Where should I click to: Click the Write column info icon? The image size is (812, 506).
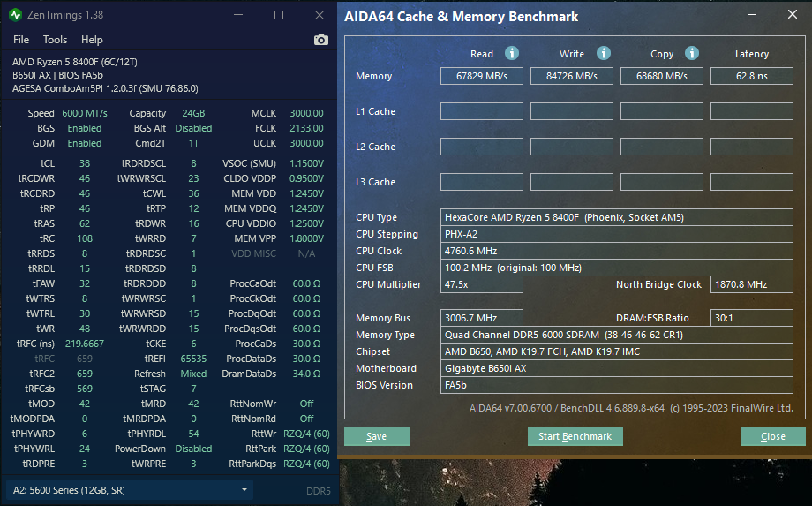click(604, 53)
